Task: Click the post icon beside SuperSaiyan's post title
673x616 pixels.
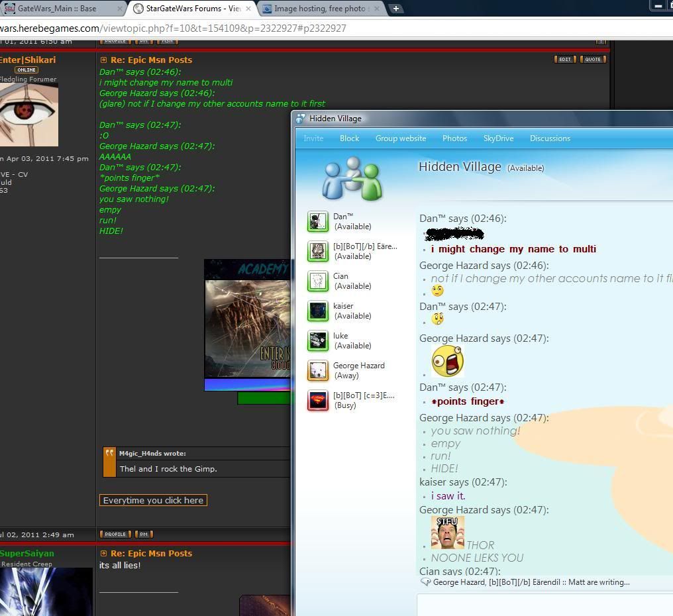Action: click(103, 553)
